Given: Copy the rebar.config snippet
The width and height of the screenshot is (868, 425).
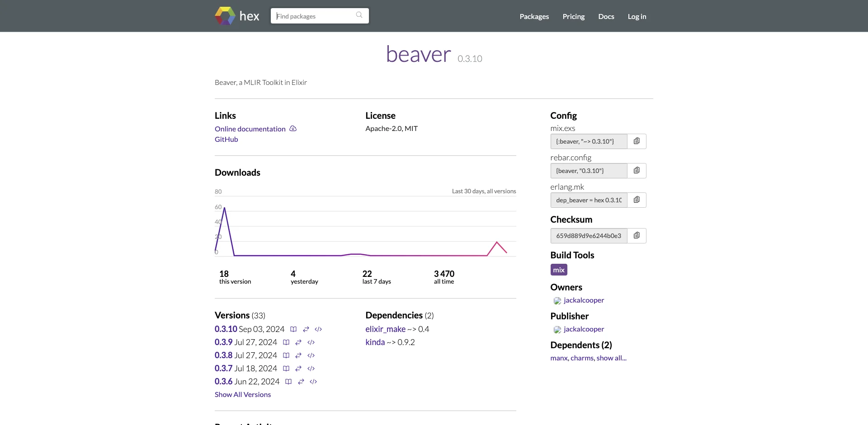Looking at the screenshot, I should pyautogui.click(x=637, y=171).
